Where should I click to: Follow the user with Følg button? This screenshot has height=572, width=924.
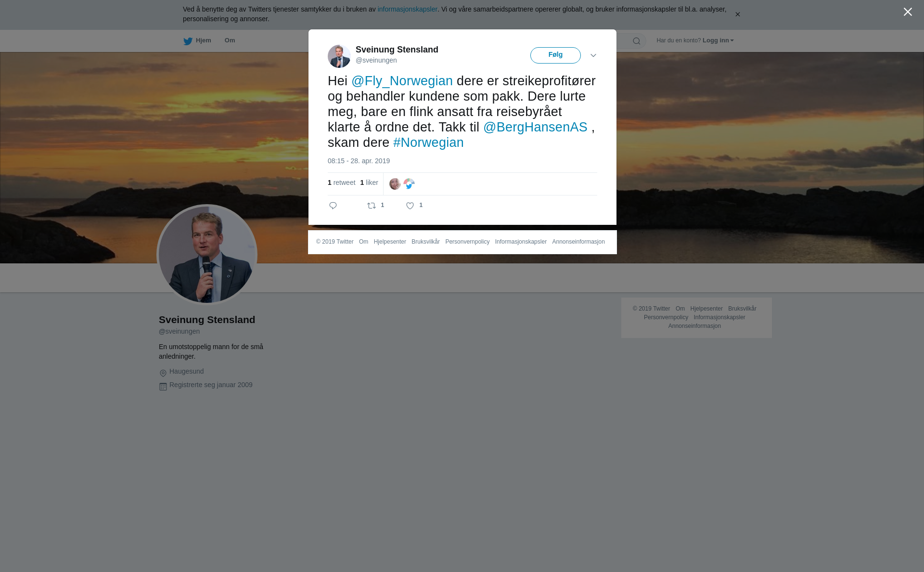[x=555, y=55]
